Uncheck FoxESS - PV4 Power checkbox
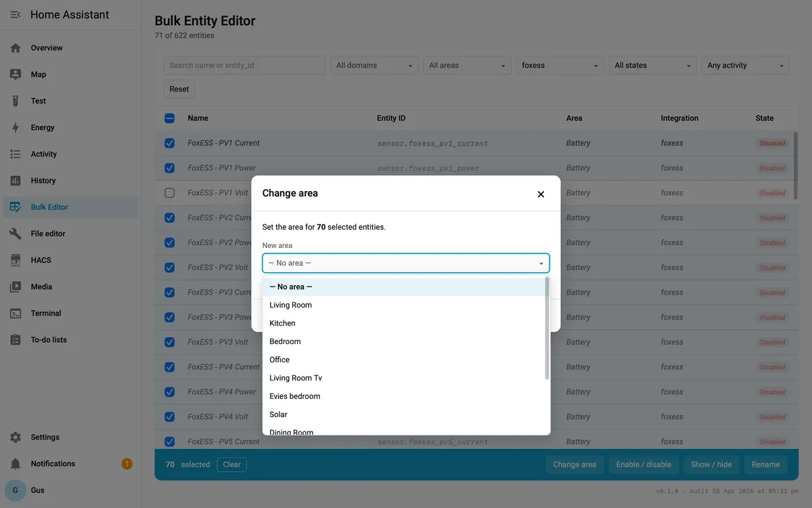 pos(170,391)
